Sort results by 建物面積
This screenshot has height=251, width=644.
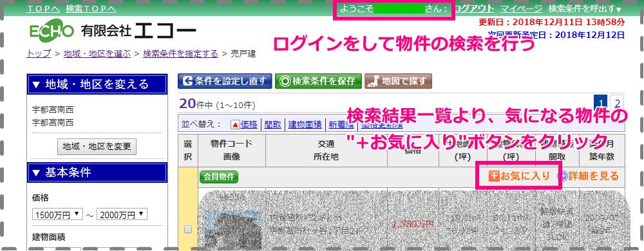click(x=305, y=125)
